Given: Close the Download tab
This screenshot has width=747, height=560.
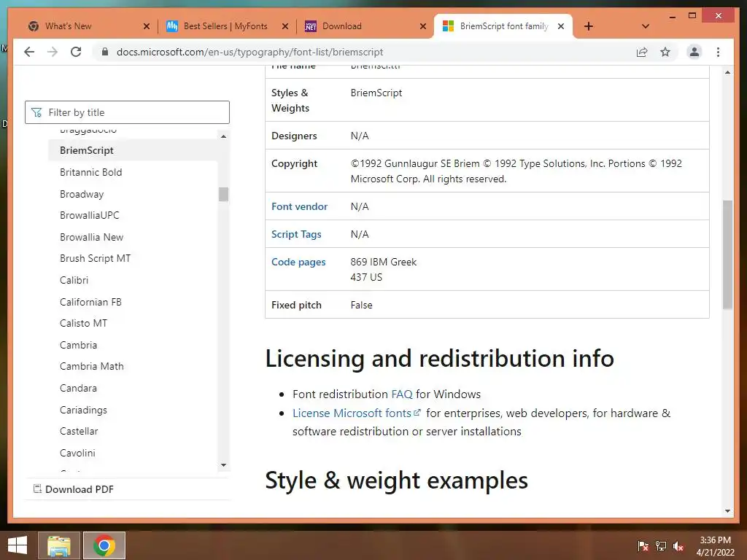Looking at the screenshot, I should tap(422, 27).
